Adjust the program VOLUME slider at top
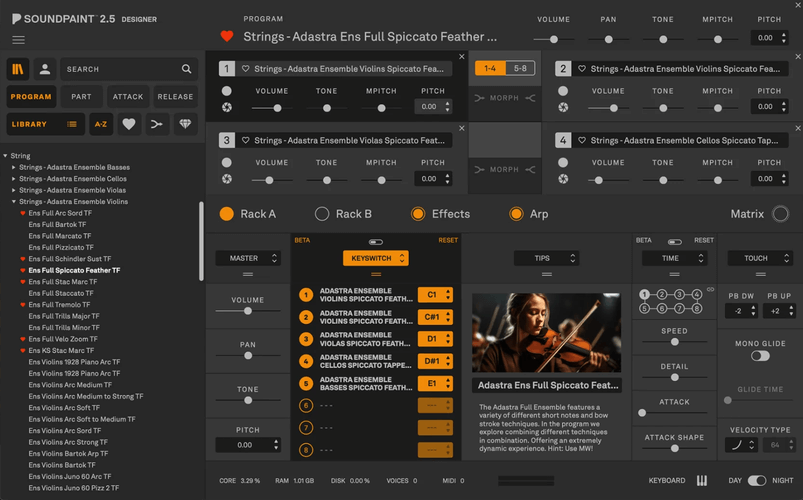The height and width of the screenshot is (500, 803). (x=554, y=39)
